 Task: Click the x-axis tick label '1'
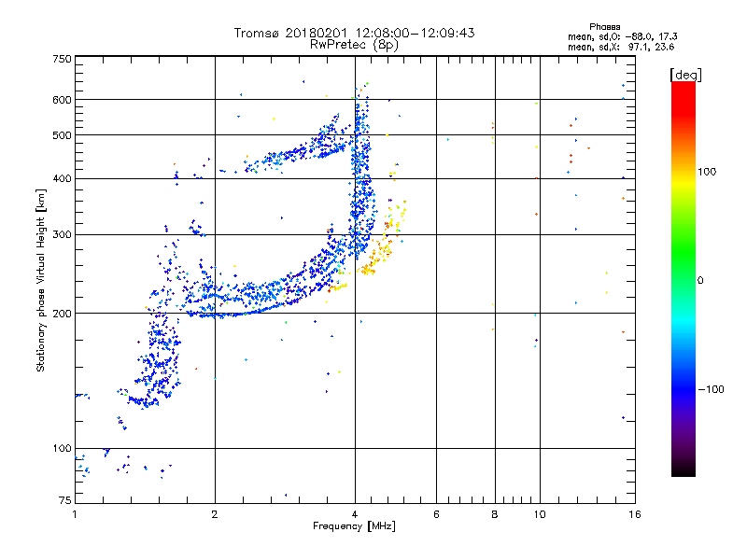coord(75,514)
